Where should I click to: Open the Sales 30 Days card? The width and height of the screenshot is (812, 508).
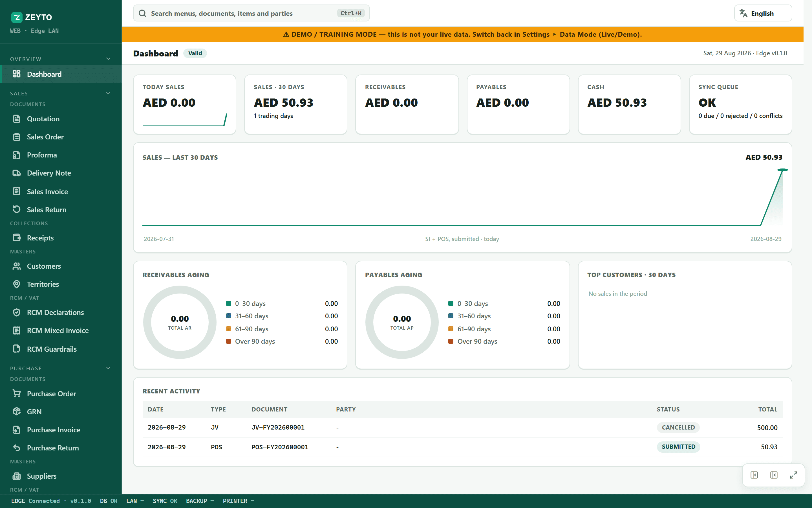[x=295, y=104]
